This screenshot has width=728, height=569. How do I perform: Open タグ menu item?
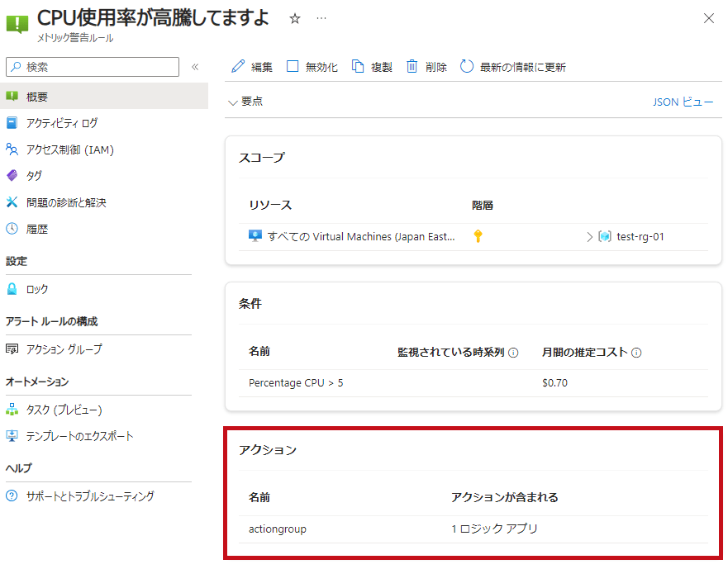[34, 176]
